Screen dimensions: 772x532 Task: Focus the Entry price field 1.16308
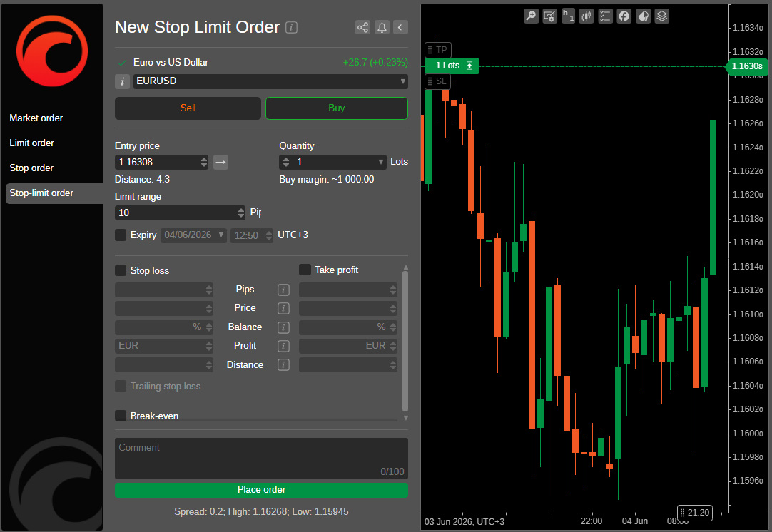click(157, 162)
